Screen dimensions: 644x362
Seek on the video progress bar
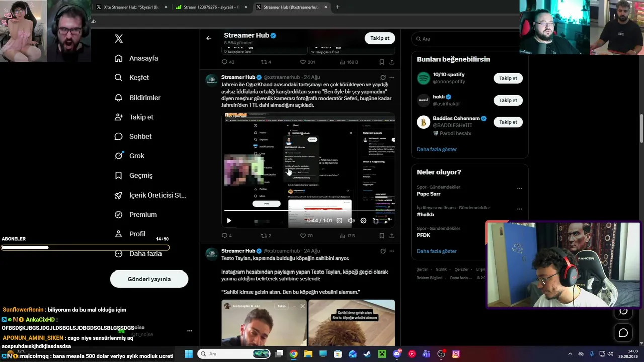(x=308, y=210)
